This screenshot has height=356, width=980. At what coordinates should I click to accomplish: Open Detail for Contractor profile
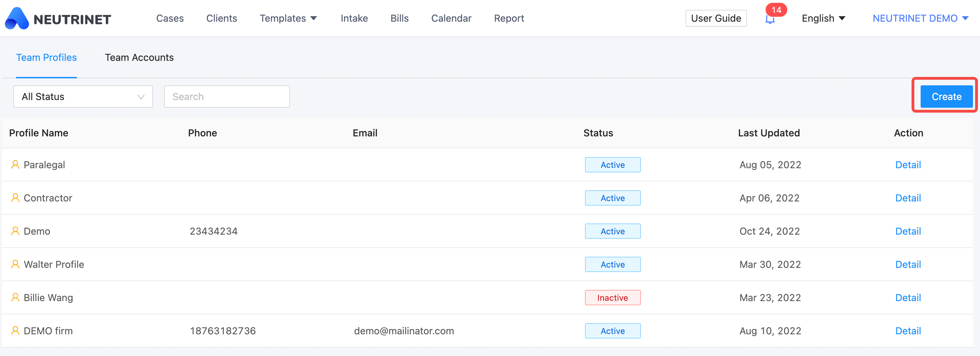tap(908, 198)
